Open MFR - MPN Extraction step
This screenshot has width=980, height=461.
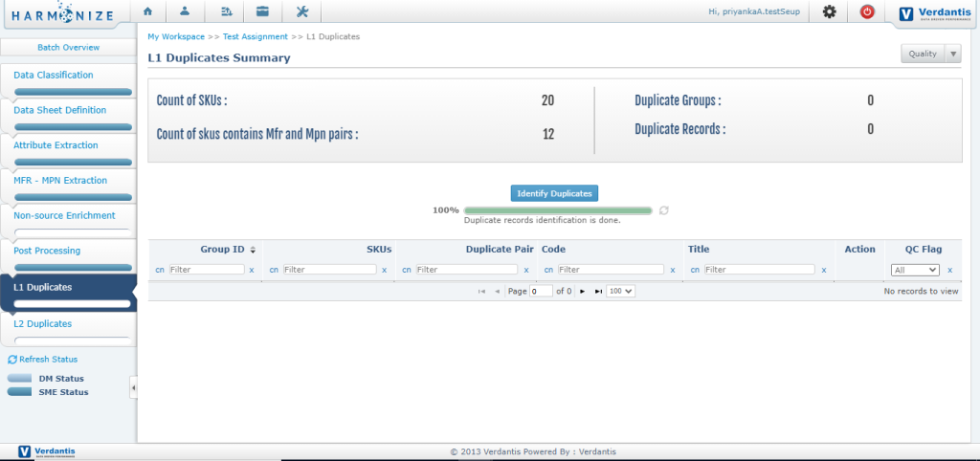(60, 180)
